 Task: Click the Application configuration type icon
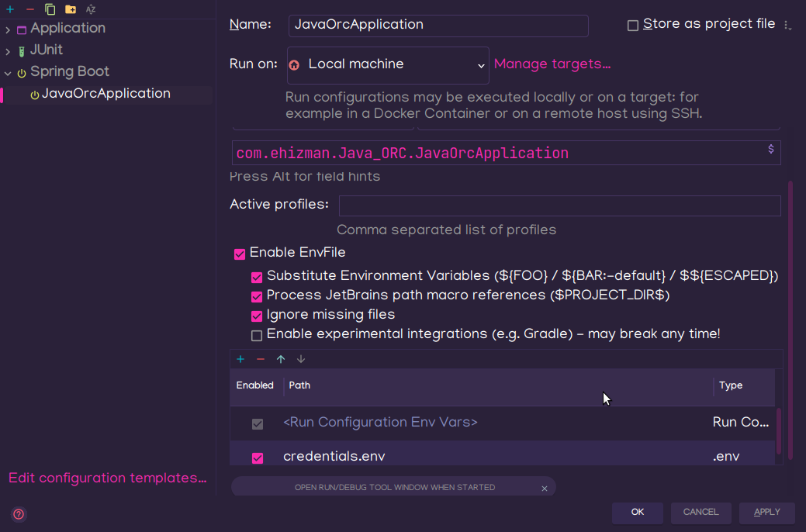[x=22, y=29]
